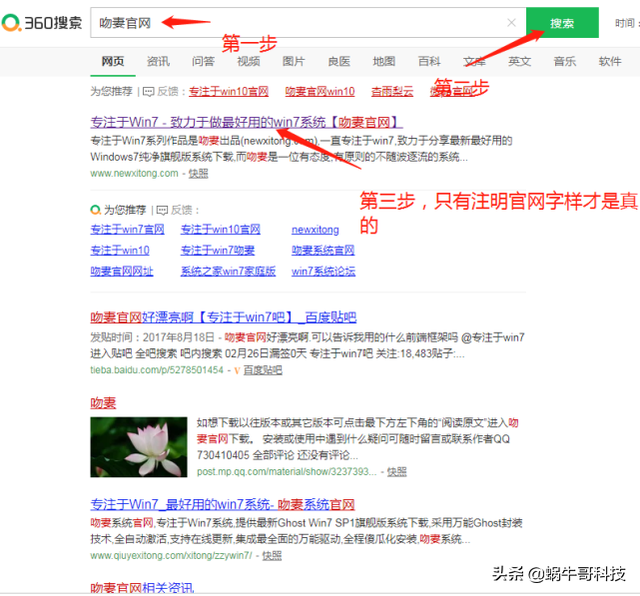The height and width of the screenshot is (596, 640).
Task: Open red suggestion 专注于win10官网
Action: coord(229,91)
